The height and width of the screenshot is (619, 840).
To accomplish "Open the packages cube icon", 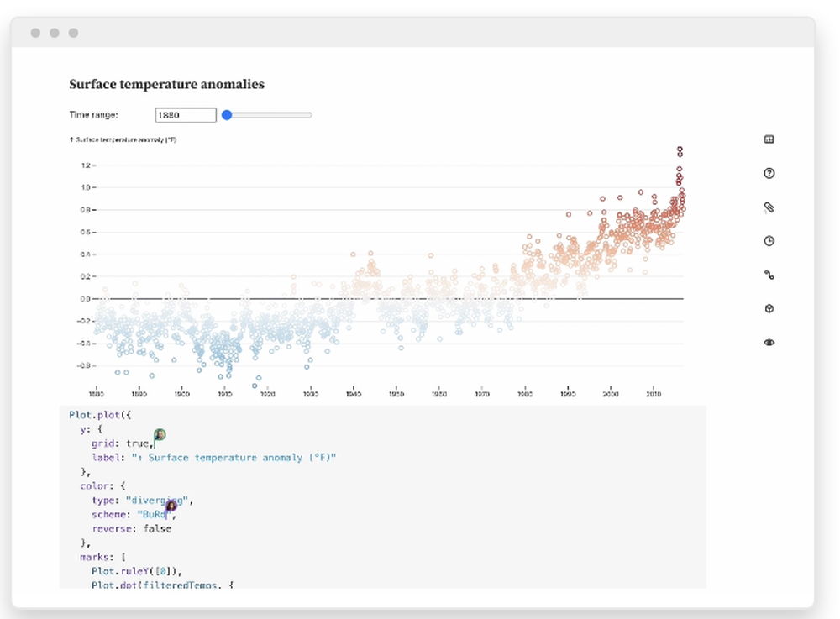I will tap(769, 308).
